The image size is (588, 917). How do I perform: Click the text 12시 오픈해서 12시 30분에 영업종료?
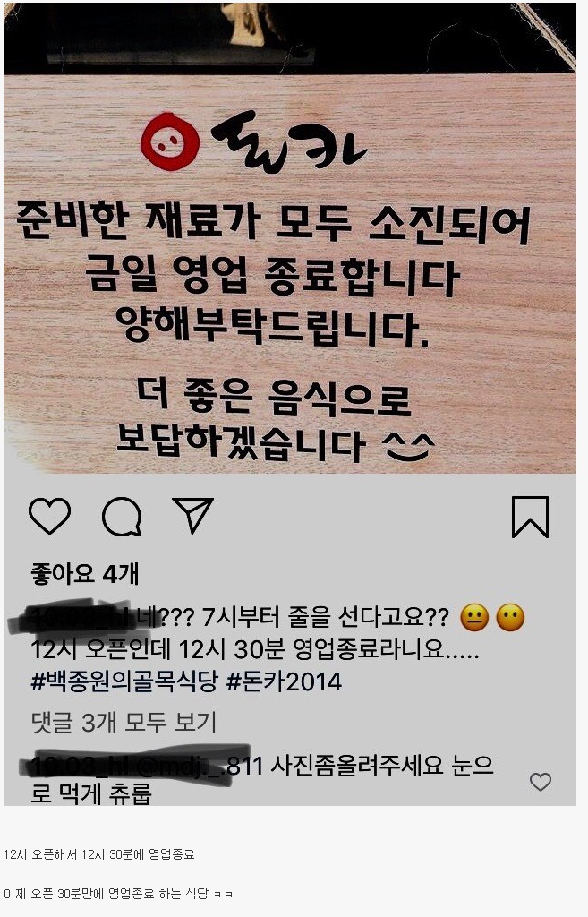(x=99, y=854)
